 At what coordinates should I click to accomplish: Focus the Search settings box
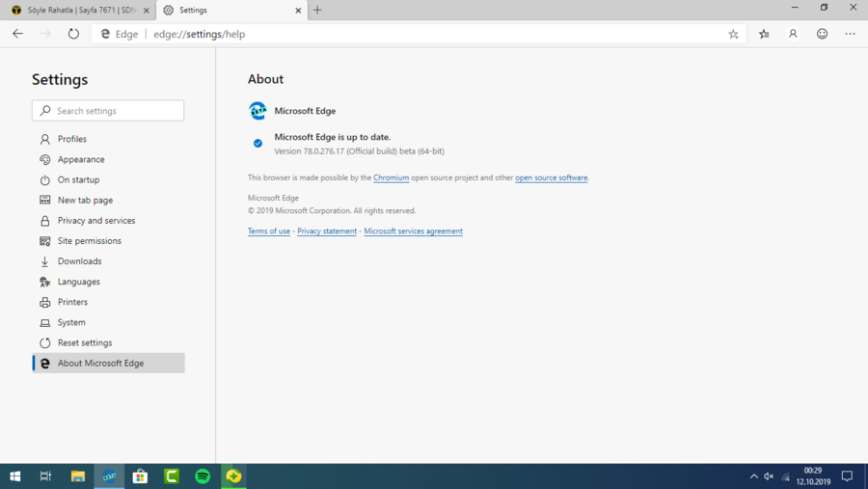click(x=108, y=111)
